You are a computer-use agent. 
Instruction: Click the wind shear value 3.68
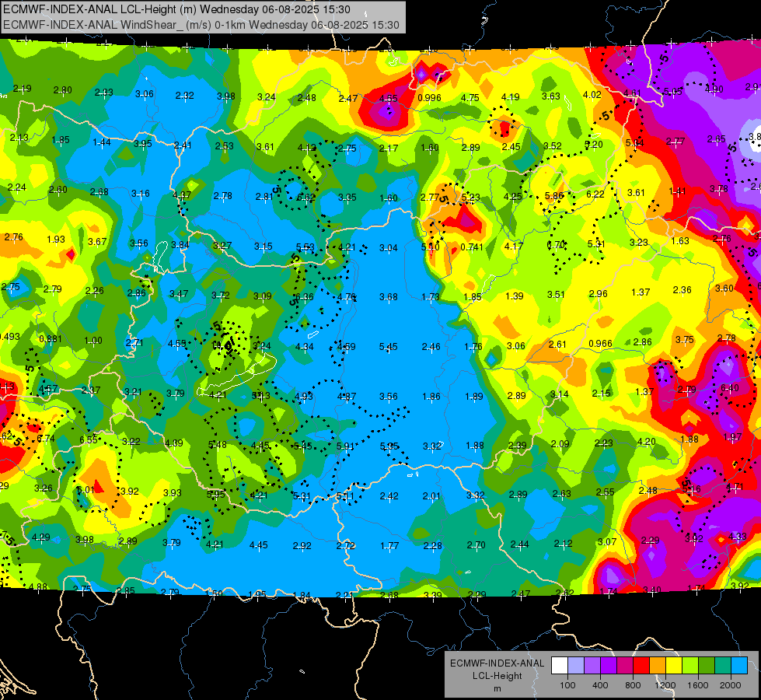tap(388, 296)
